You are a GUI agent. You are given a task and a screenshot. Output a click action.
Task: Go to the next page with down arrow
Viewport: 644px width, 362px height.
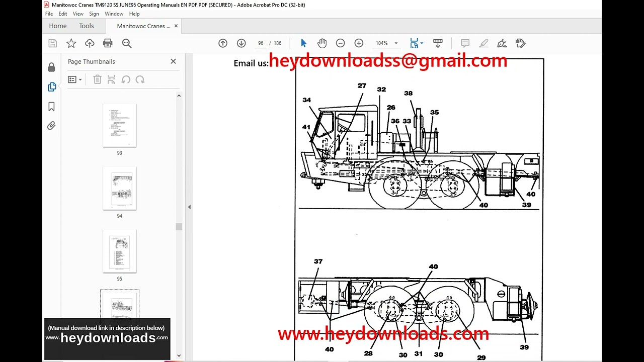(x=242, y=43)
